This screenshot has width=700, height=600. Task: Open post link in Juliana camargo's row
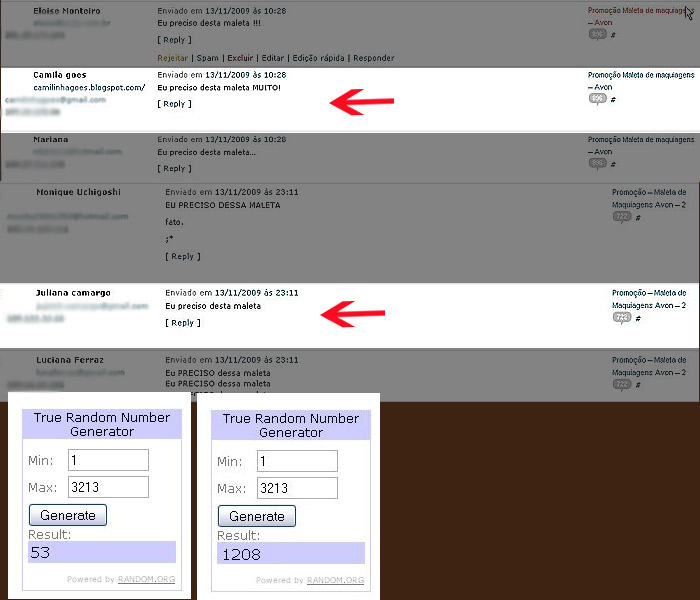click(649, 299)
